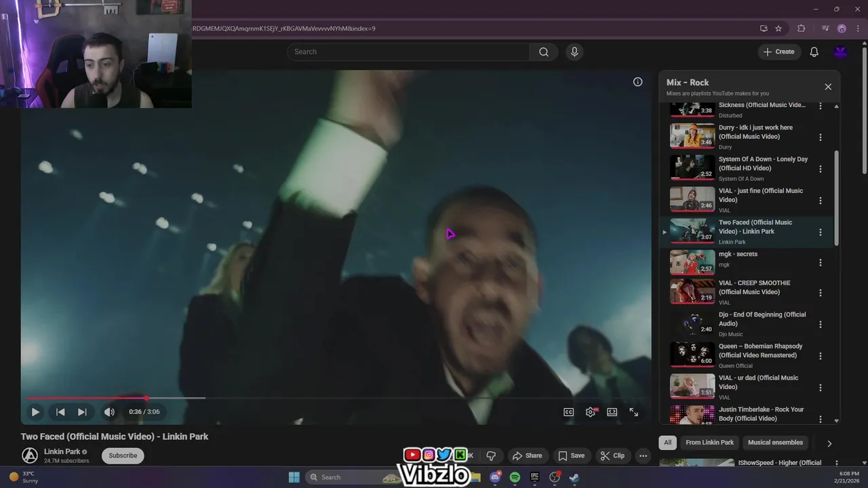Screen dimensions: 868x488
Task: Open Epic Games Launcher from taskbar
Action: pos(534,477)
